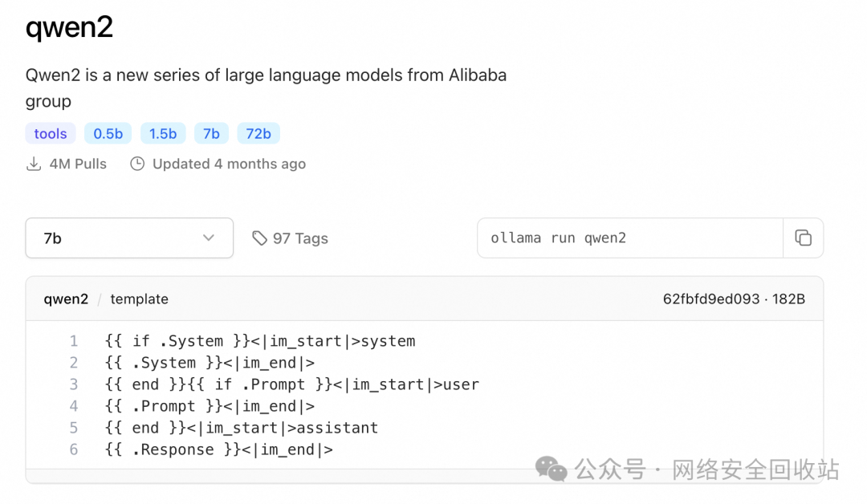Click the tag icon beside 97 Tags
The height and width of the screenshot is (504, 867).
pos(259,238)
